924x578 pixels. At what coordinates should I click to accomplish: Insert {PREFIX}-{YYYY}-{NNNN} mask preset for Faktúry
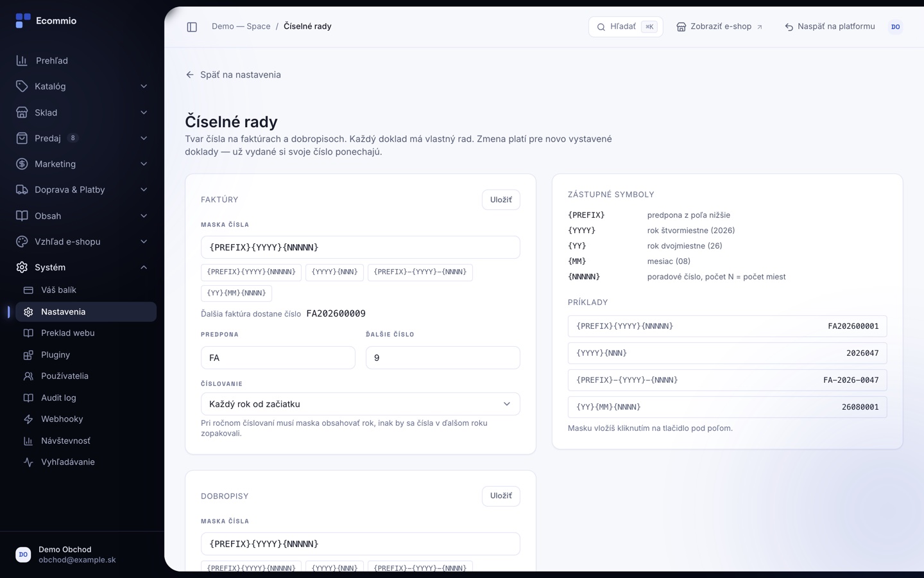[420, 272]
